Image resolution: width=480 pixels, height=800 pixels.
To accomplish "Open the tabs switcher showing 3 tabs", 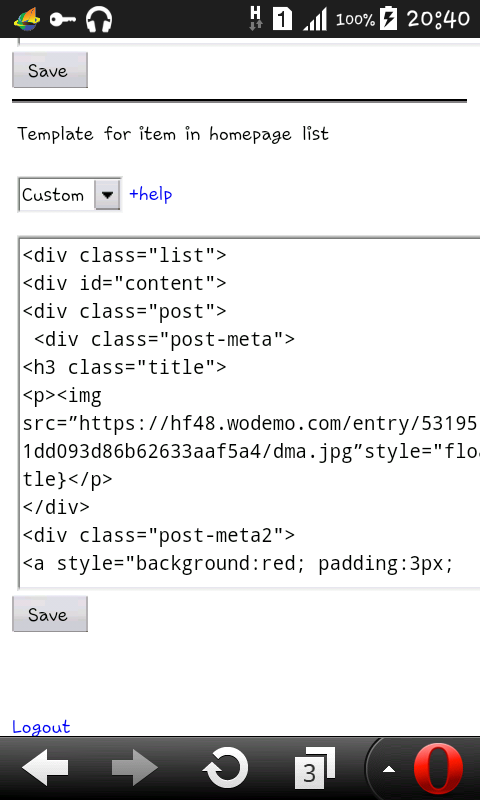I will [x=315, y=768].
